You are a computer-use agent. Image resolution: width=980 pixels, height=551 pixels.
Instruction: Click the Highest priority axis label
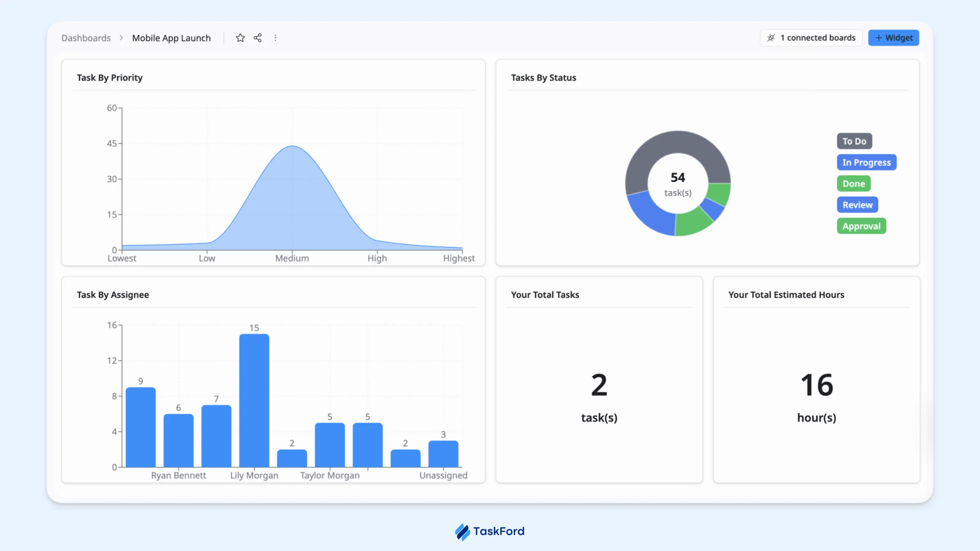459,258
